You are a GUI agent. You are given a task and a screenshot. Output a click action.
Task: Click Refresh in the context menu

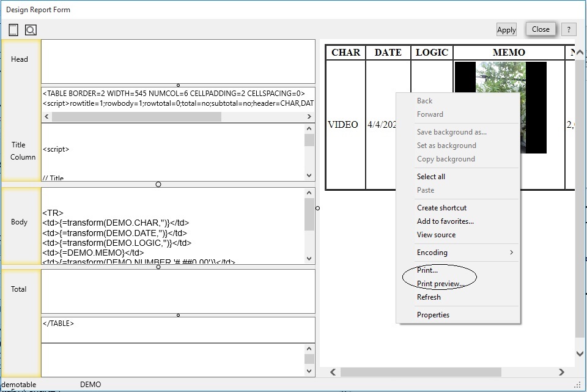click(429, 297)
